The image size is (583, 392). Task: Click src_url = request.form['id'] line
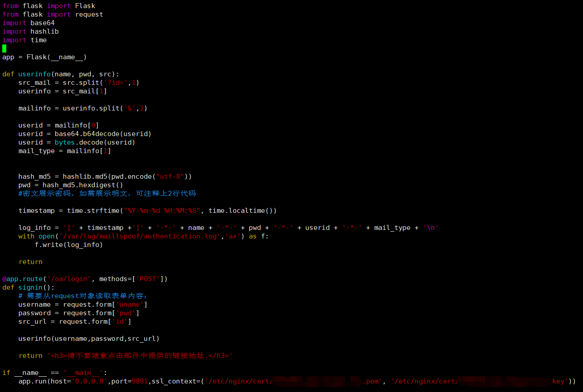[75, 322]
